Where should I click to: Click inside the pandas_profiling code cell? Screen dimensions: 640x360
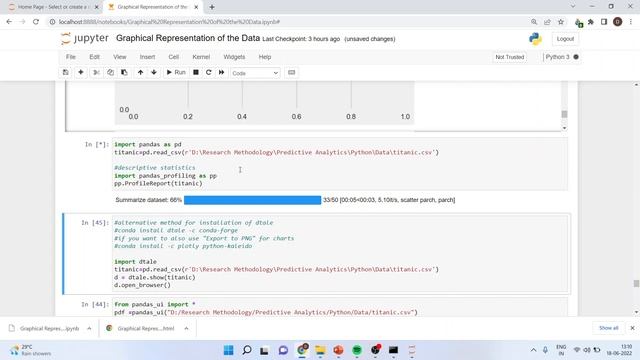coord(340,164)
